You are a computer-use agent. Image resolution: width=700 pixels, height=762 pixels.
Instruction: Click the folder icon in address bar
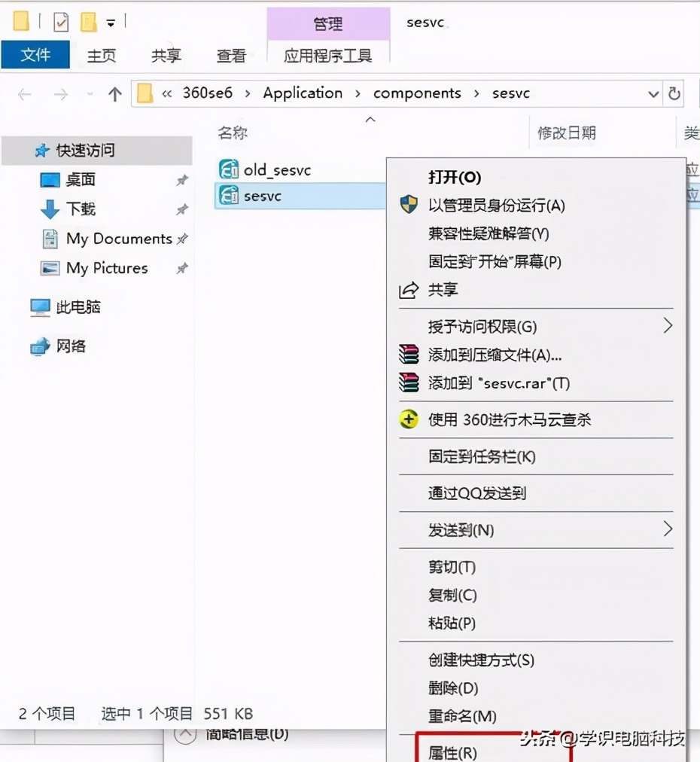145,93
